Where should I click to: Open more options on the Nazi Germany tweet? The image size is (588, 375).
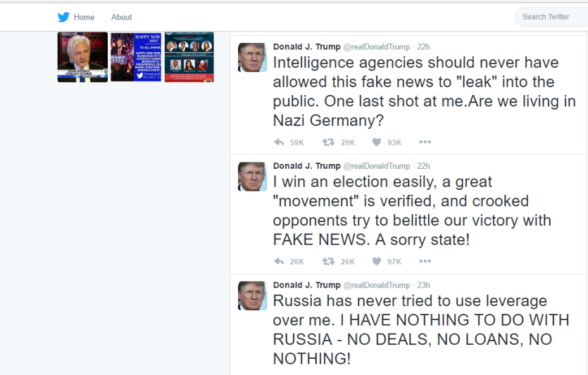tap(425, 142)
